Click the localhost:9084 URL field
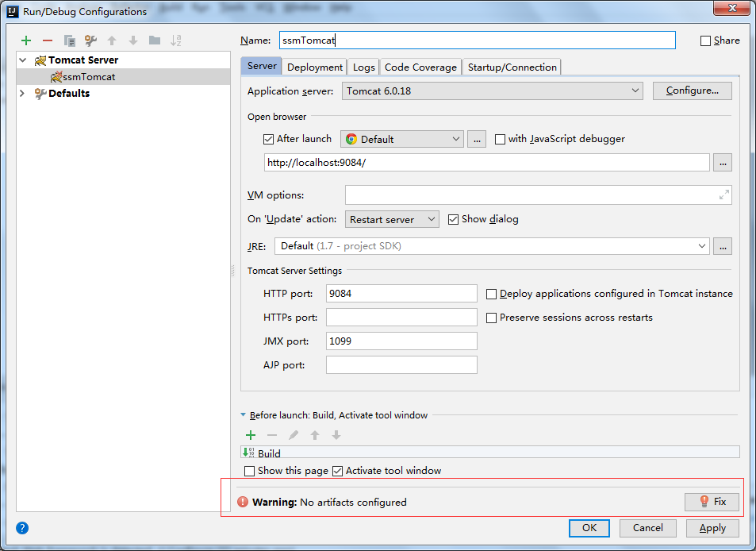This screenshot has width=756, height=551. click(x=486, y=163)
